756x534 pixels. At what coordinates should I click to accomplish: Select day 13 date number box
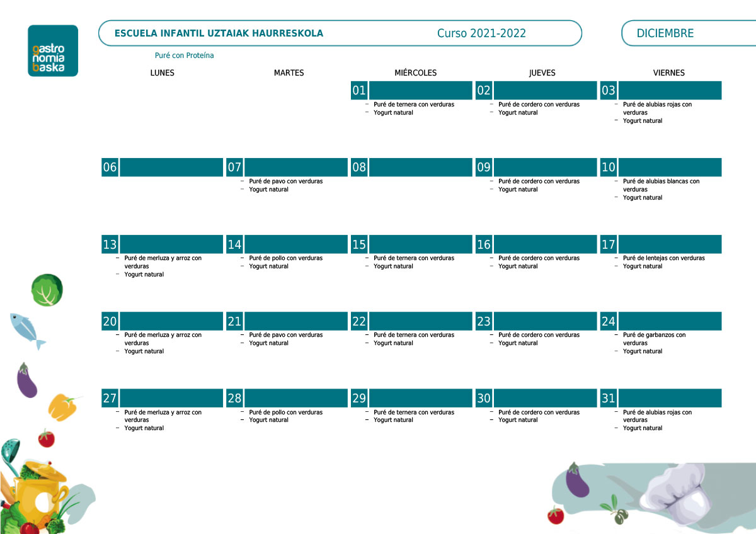click(x=110, y=244)
